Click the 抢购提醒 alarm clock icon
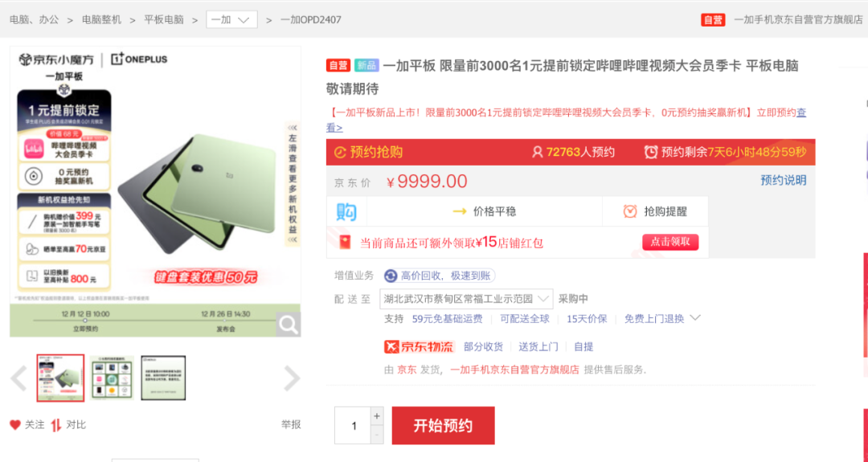Viewport: 868px width, 462px height. pyautogui.click(x=630, y=211)
